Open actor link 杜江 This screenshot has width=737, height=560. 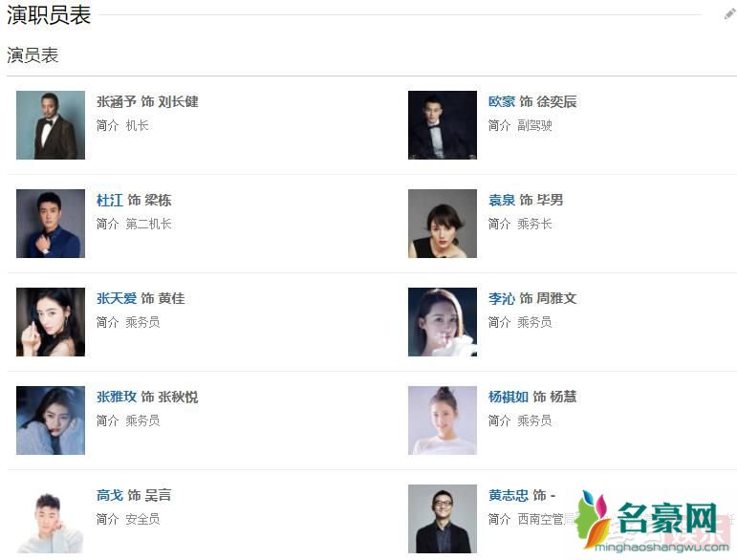click(x=110, y=200)
